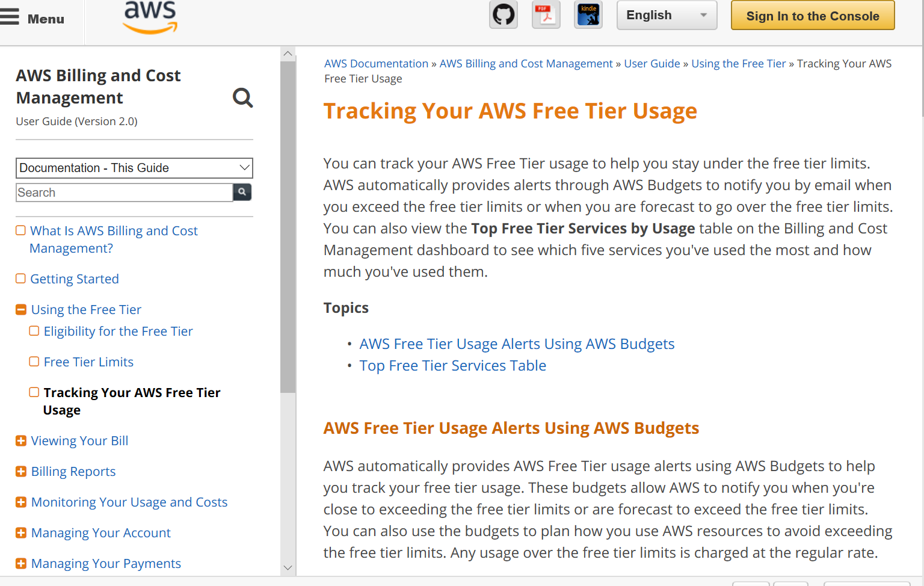This screenshot has width=924, height=586.
Task: Go to AWS Billing and Cost Management breadcrumb
Action: pyautogui.click(x=526, y=64)
